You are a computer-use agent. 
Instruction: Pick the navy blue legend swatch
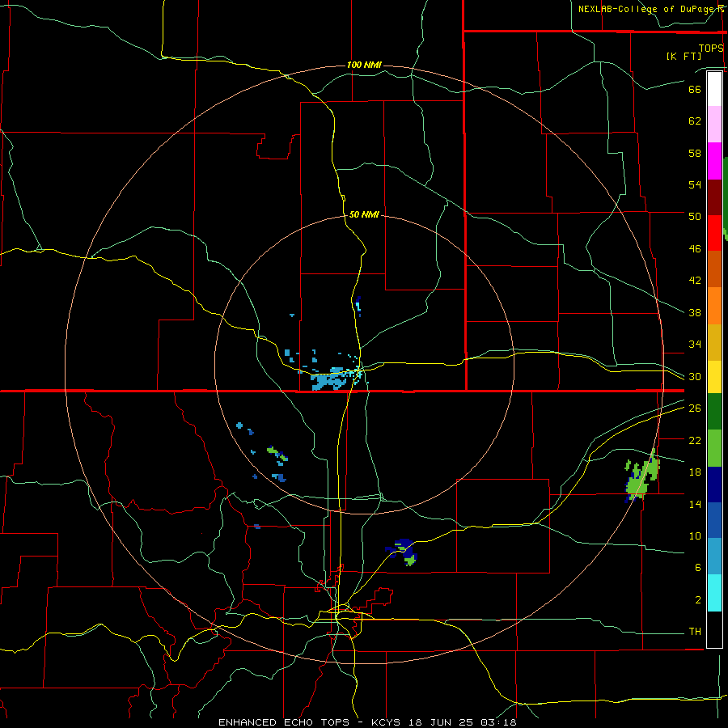(x=714, y=485)
